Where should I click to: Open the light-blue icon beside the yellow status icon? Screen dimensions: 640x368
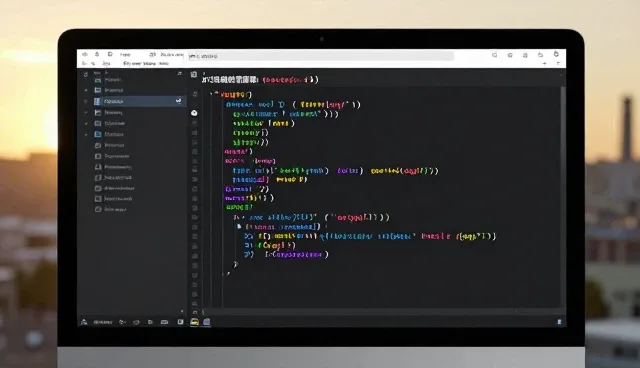coord(207,322)
